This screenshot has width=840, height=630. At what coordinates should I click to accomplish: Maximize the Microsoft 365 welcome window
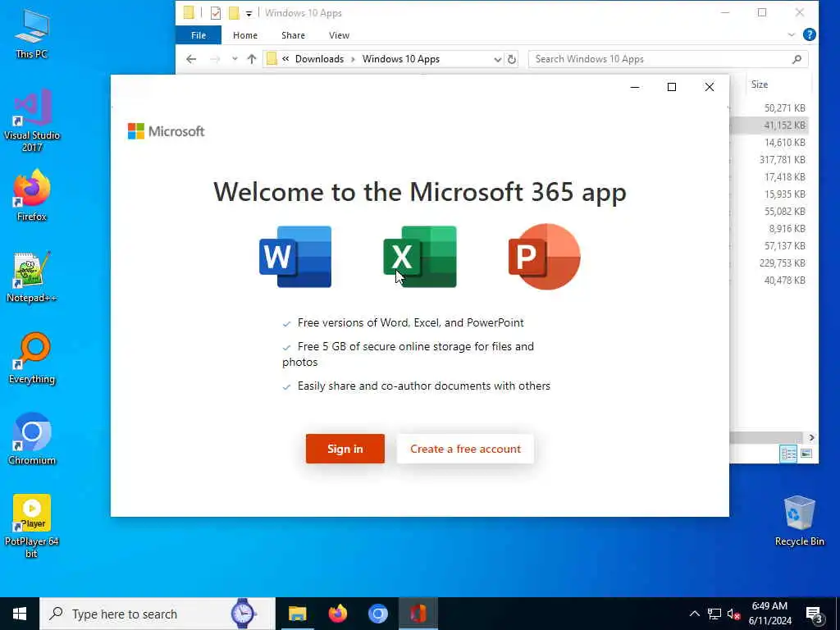pyautogui.click(x=671, y=87)
